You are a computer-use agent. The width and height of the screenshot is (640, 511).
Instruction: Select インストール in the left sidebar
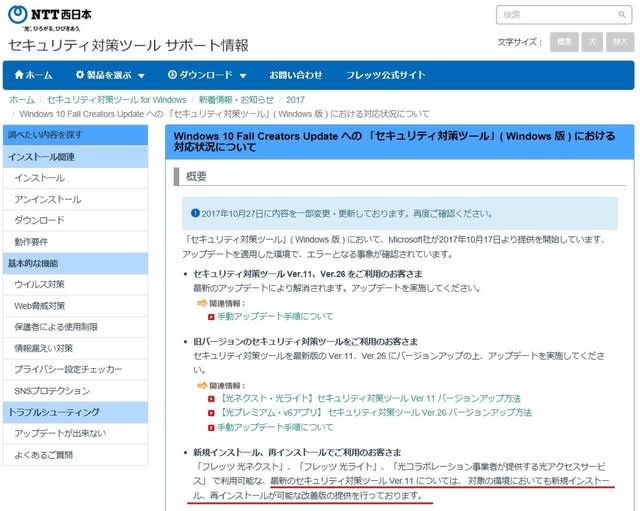40,178
